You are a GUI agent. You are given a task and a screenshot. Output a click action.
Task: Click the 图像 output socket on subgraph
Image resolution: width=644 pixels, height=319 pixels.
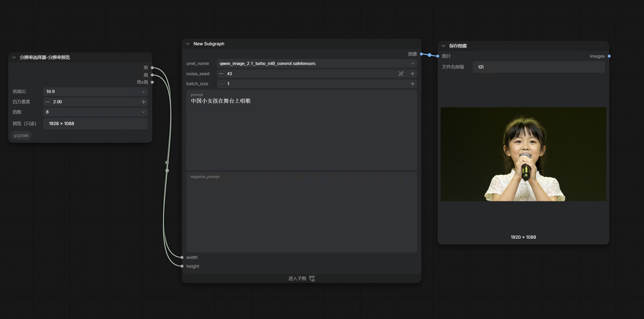click(x=421, y=54)
